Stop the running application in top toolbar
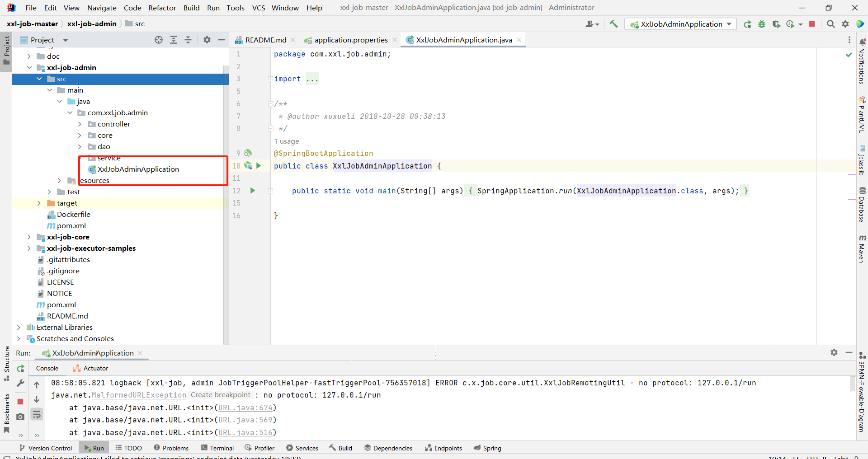Image resolution: width=868 pixels, height=459 pixels. (812, 24)
